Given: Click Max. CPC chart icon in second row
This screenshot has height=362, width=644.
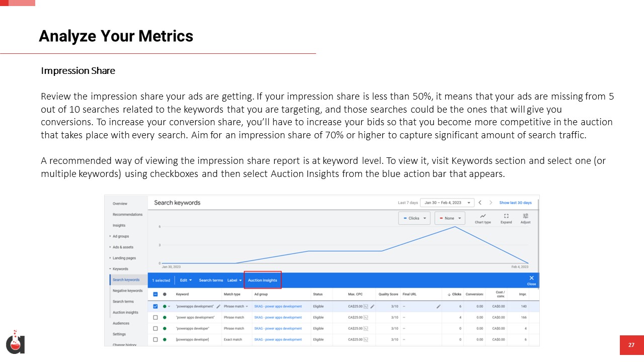Looking at the screenshot, I should [366, 317].
